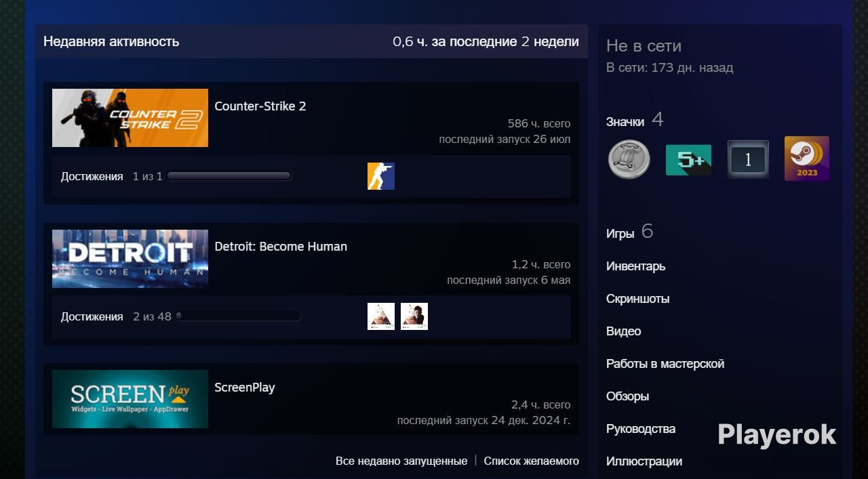Open the Detroit: Become Human banner image

[x=130, y=259]
